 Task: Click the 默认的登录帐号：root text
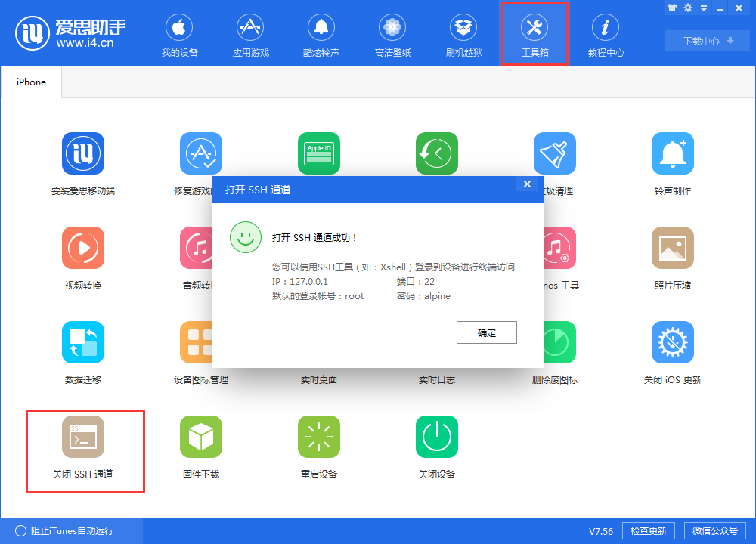point(318,296)
